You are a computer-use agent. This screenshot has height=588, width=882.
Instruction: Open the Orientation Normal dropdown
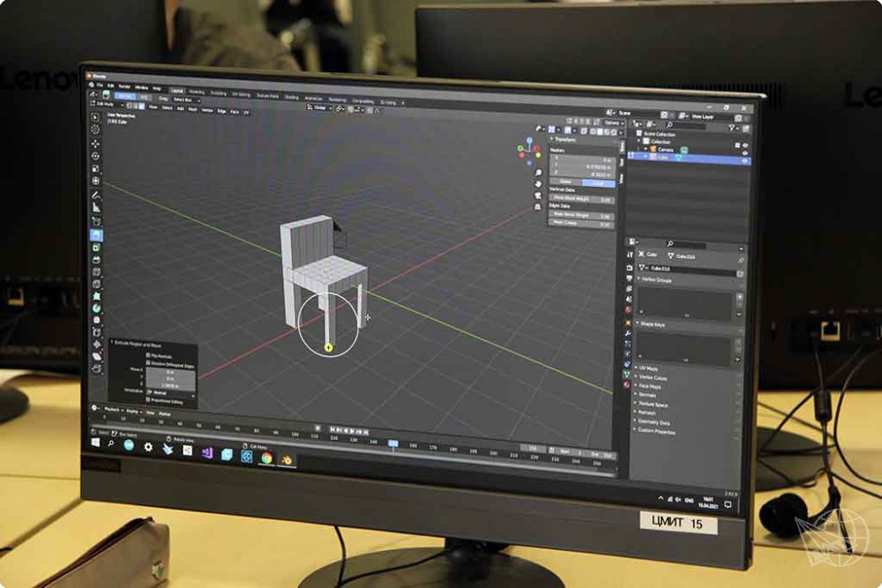pyautogui.click(x=170, y=393)
